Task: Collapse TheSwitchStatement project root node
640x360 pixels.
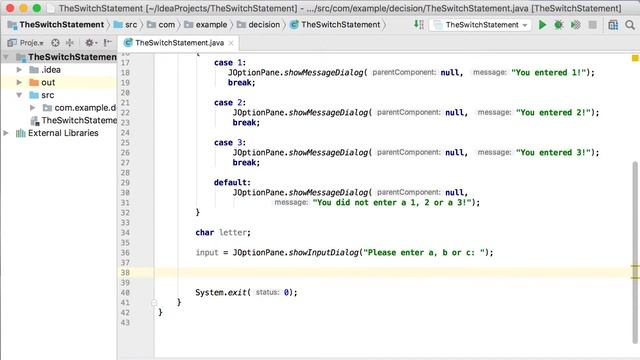Action: (6, 57)
